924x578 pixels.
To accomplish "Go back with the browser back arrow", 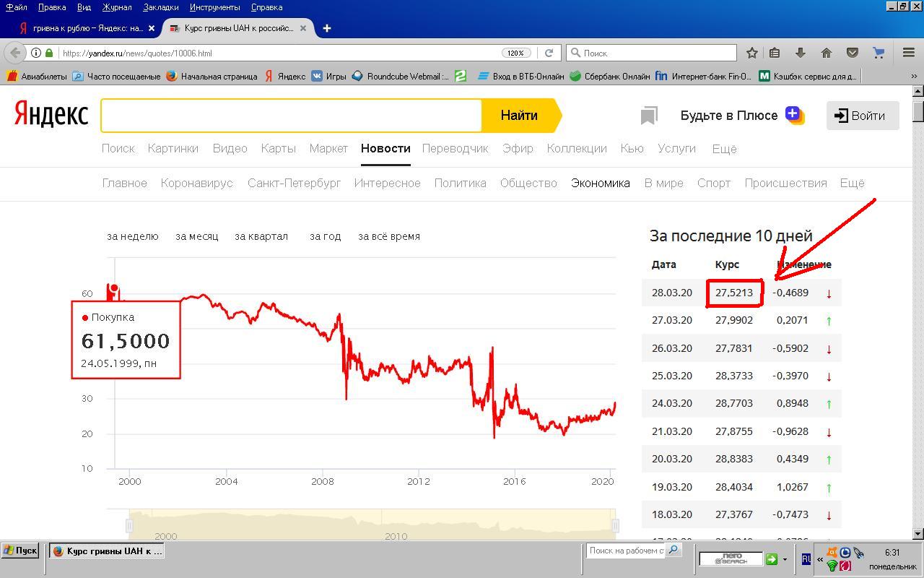I will (x=15, y=53).
